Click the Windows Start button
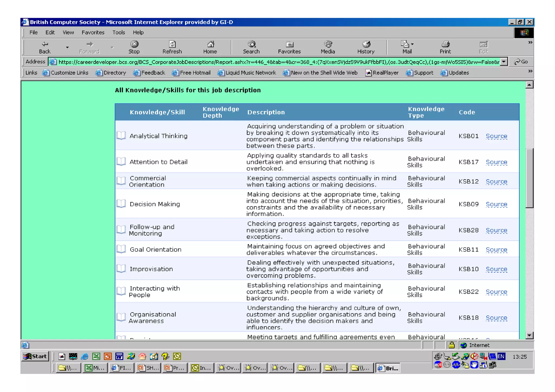Screen dimensions: 555x392 (36, 356)
